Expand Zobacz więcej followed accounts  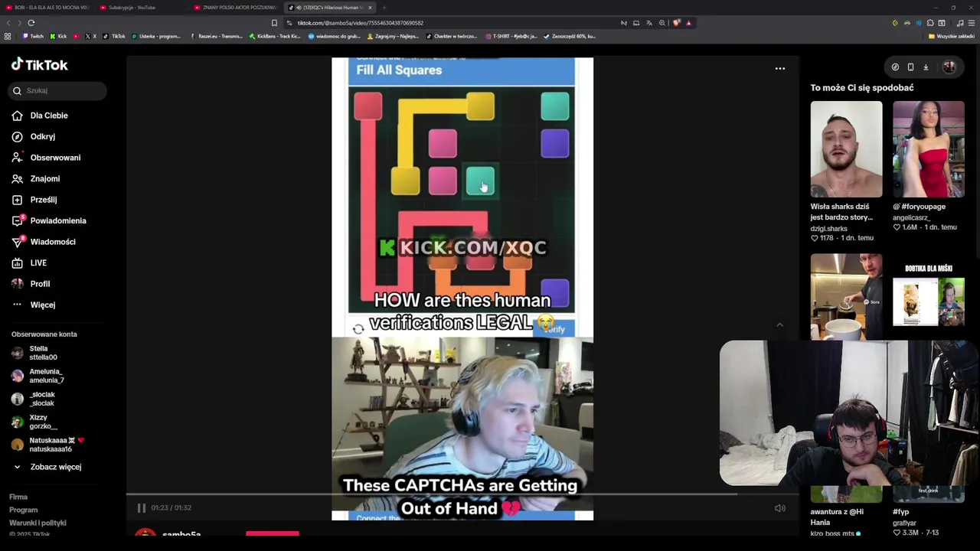tap(47, 467)
